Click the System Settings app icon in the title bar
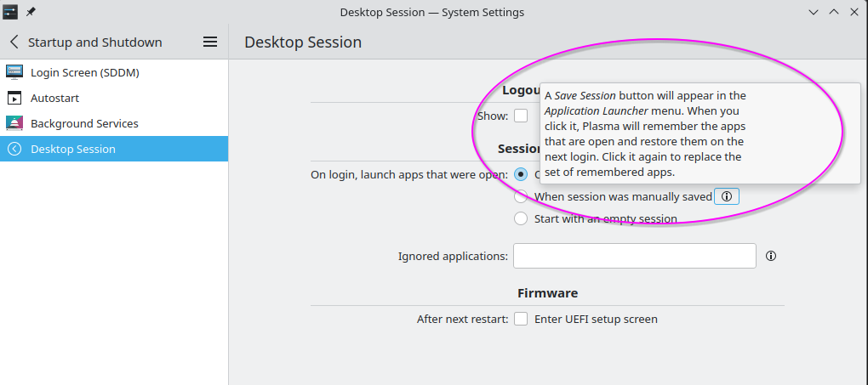 10,12
